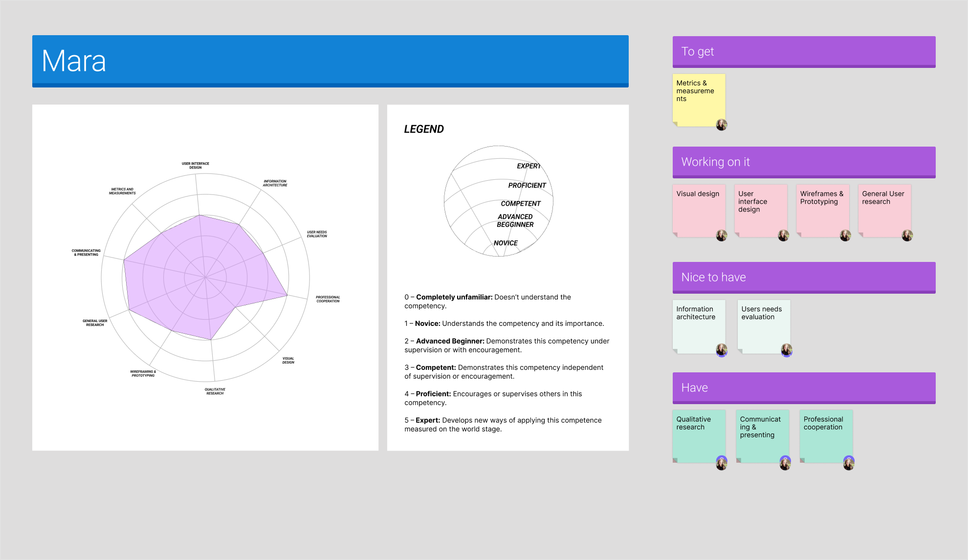
Task: Select the To get section header
Action: [804, 52]
